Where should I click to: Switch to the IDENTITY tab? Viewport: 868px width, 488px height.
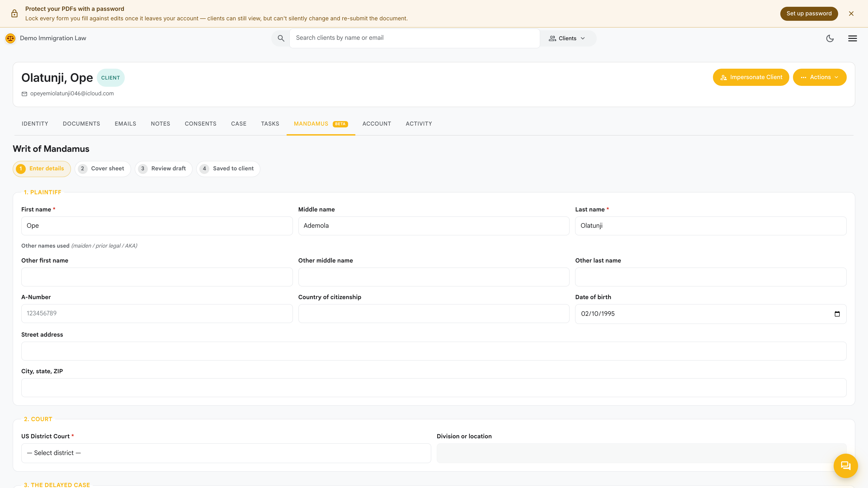point(35,124)
